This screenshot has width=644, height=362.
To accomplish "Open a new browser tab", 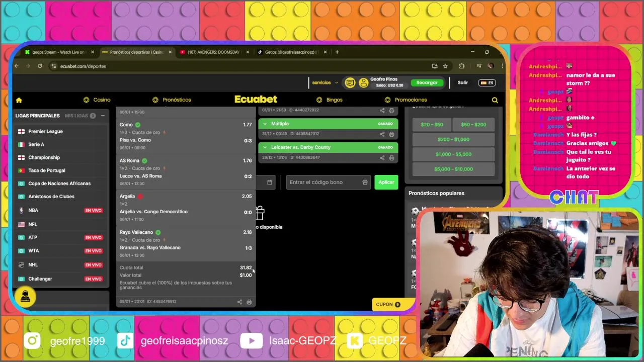I will [x=337, y=52].
